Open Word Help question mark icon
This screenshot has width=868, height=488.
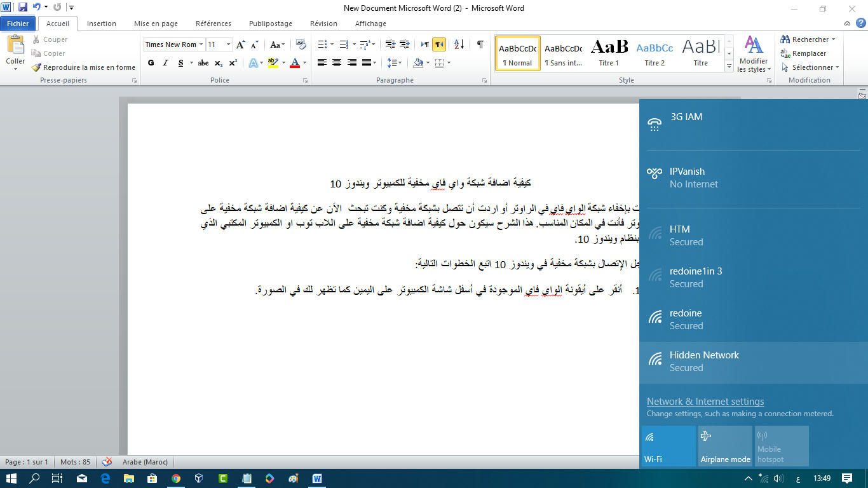coord(860,23)
